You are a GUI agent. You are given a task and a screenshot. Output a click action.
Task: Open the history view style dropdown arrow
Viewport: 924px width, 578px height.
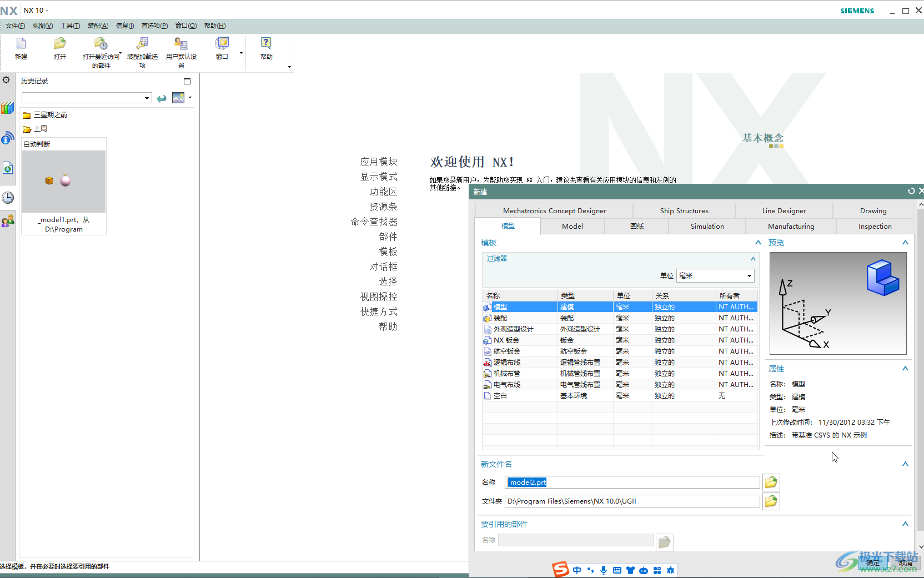(190, 98)
